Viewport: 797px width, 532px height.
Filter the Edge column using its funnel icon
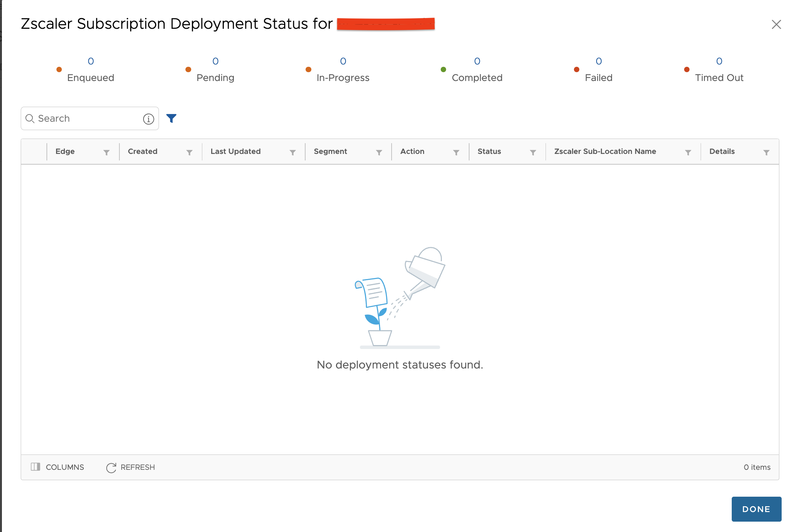point(107,152)
